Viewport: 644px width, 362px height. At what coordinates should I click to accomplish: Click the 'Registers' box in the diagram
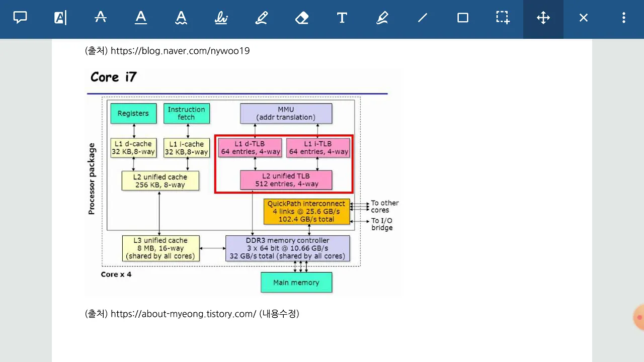[x=133, y=113]
